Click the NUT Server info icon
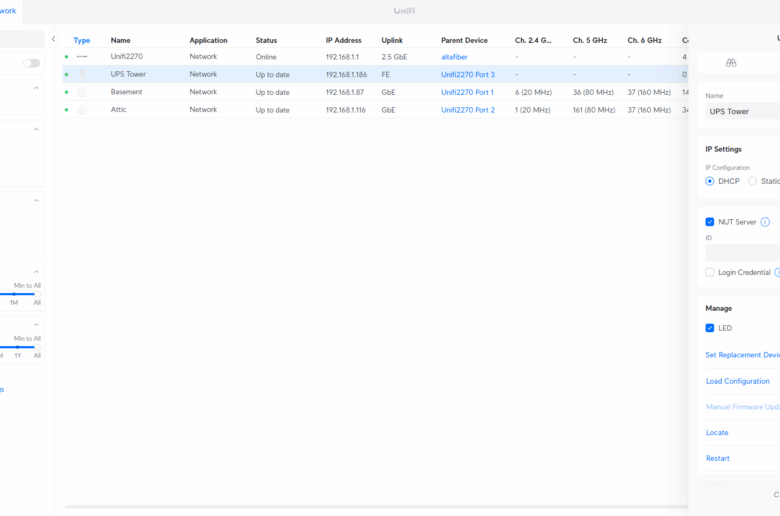This screenshot has width=780, height=516. click(765, 222)
